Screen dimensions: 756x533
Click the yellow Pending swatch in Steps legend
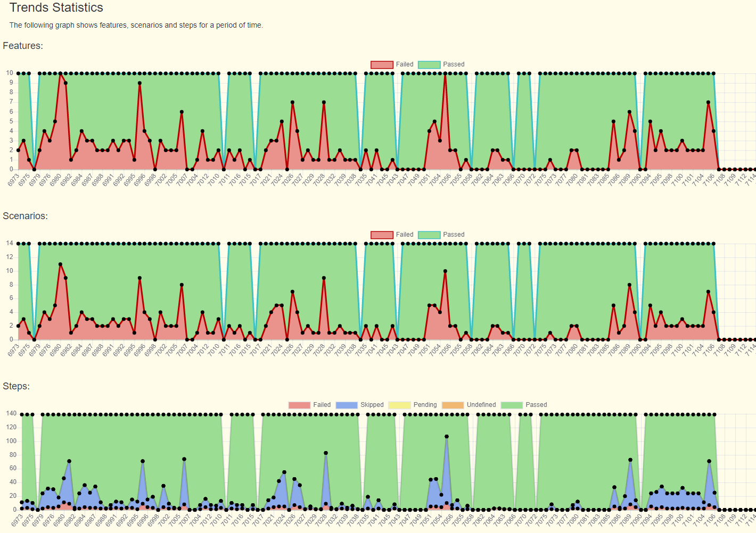pyautogui.click(x=399, y=405)
